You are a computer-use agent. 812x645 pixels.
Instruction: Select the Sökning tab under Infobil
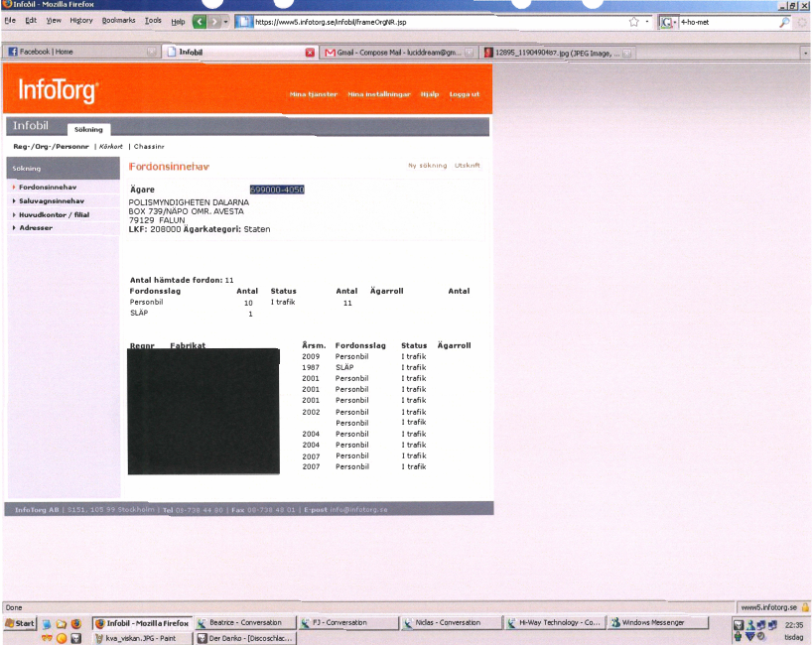click(x=88, y=129)
